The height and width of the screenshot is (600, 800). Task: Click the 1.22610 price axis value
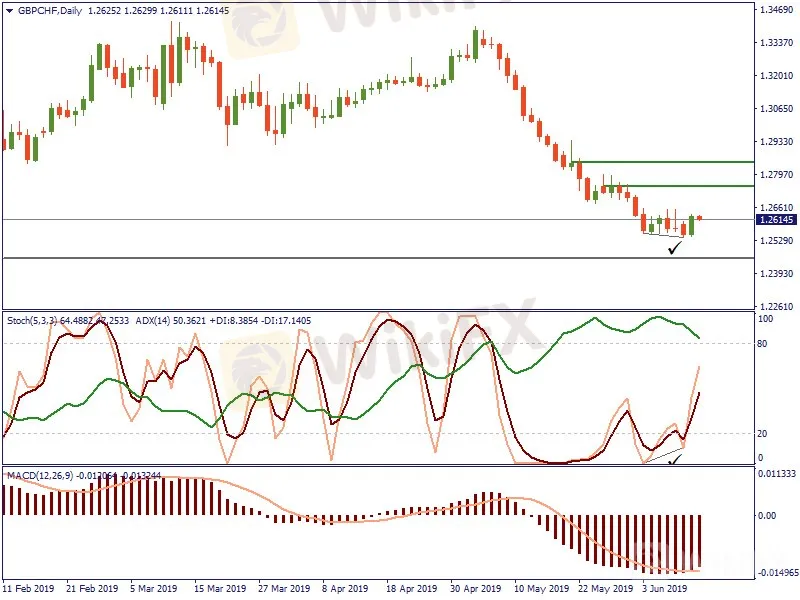click(x=777, y=306)
